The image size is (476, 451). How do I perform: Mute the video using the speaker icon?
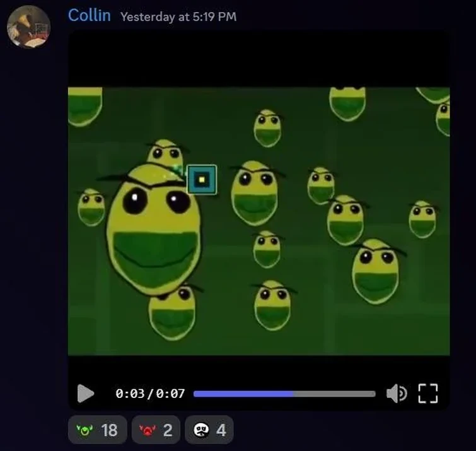click(x=397, y=394)
